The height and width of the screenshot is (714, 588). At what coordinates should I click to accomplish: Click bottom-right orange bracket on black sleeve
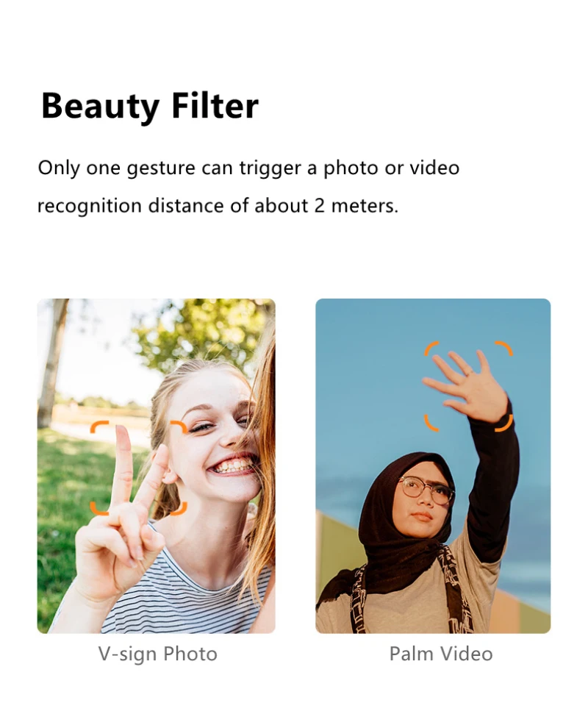(503, 423)
